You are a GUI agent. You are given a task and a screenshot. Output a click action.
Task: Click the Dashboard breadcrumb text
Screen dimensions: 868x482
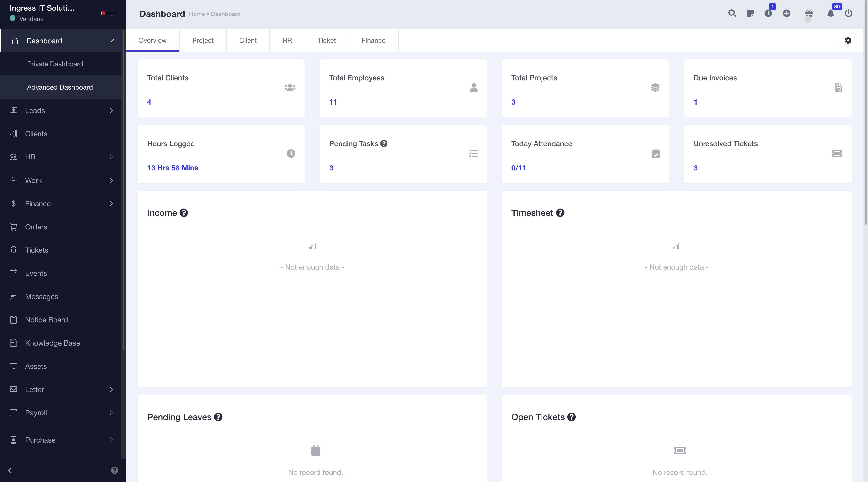click(225, 14)
